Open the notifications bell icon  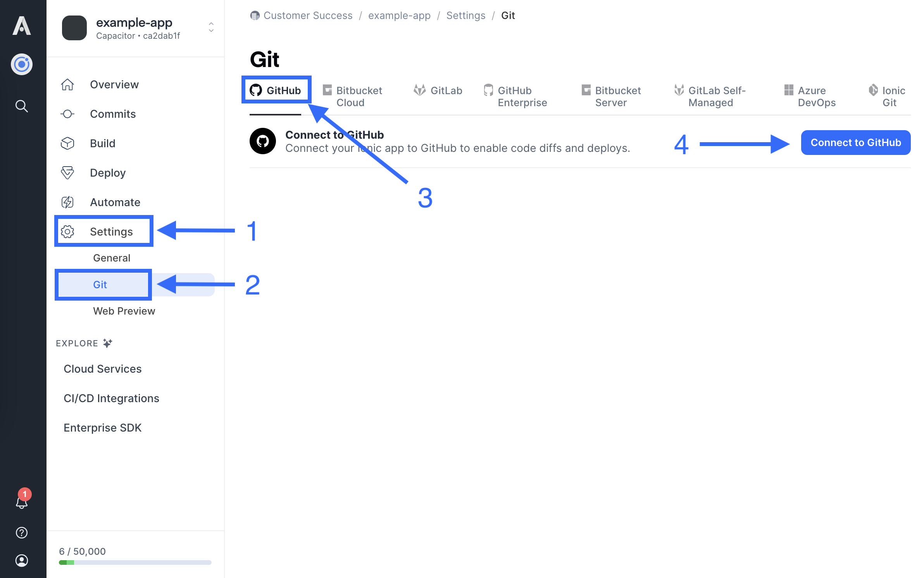click(x=22, y=502)
